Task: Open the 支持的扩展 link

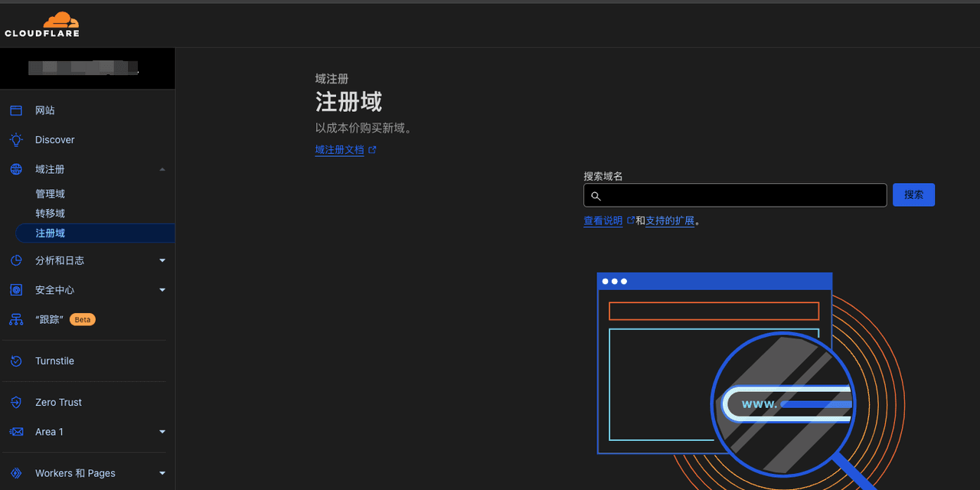Action: pos(670,220)
